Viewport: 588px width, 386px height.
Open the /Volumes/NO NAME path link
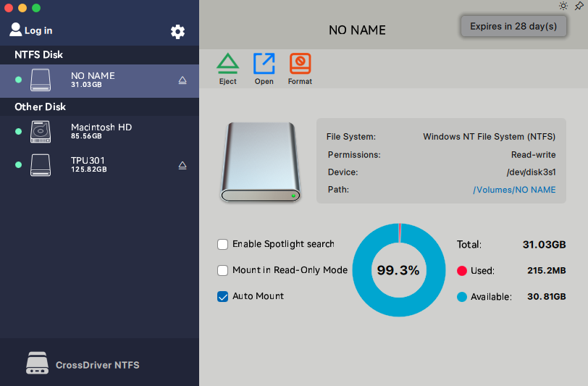pos(514,190)
